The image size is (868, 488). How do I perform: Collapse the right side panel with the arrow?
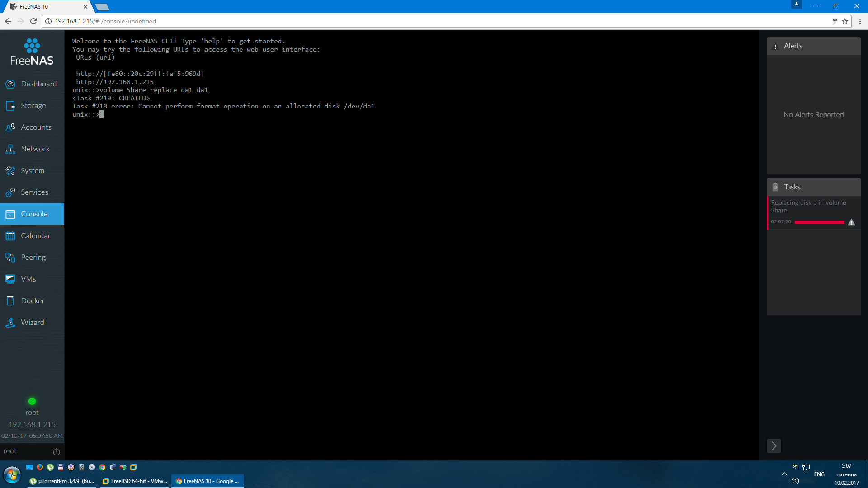pyautogui.click(x=774, y=446)
